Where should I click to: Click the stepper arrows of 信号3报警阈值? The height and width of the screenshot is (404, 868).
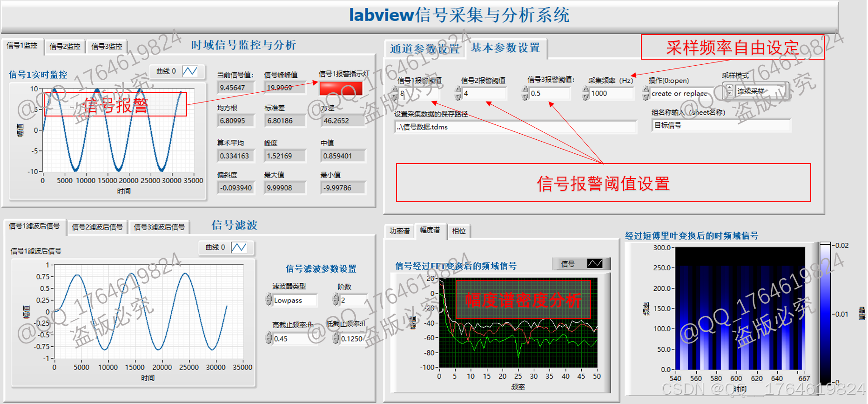525,93
